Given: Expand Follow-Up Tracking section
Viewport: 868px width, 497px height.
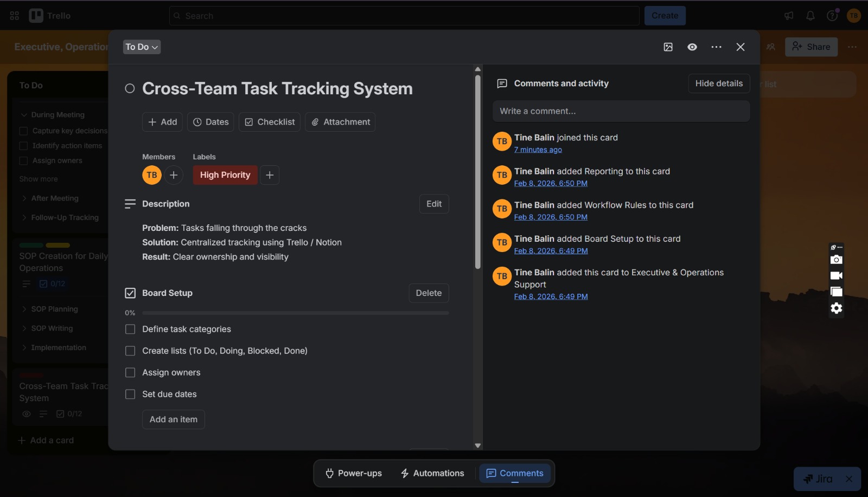Looking at the screenshot, I should point(24,218).
